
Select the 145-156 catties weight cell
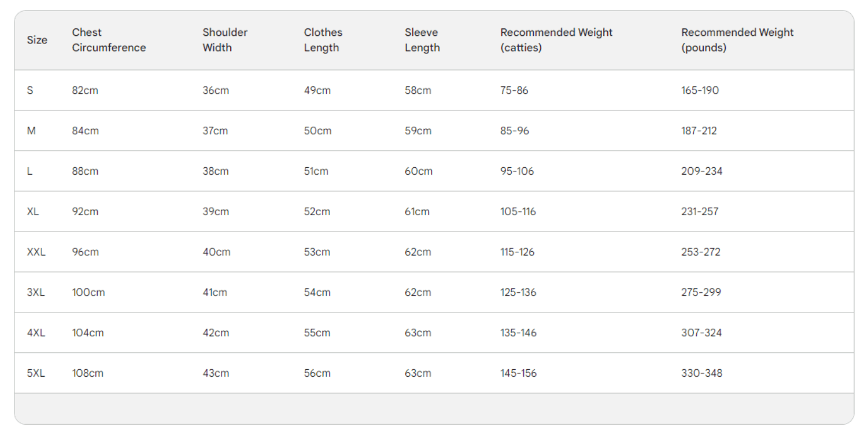click(x=518, y=373)
